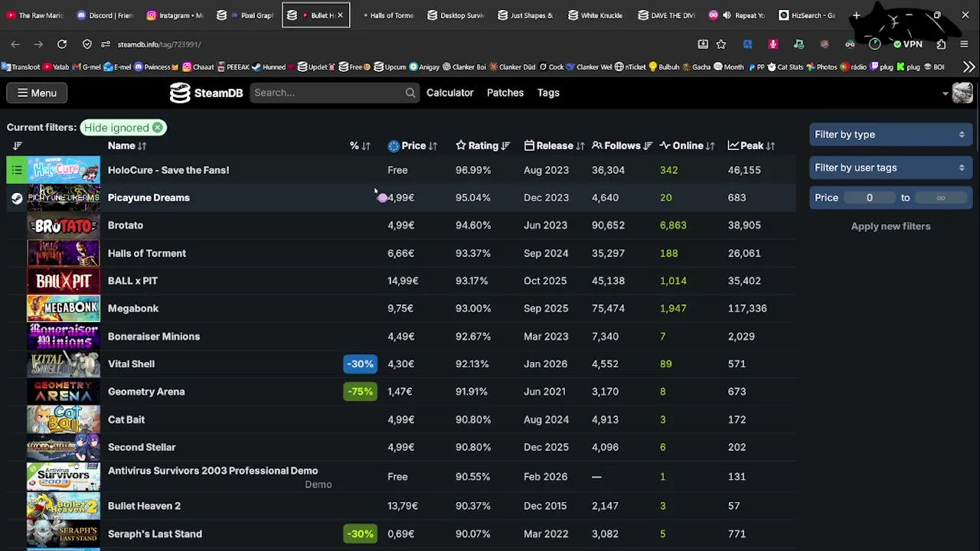Expand the Filter by user tags dropdown

point(890,168)
